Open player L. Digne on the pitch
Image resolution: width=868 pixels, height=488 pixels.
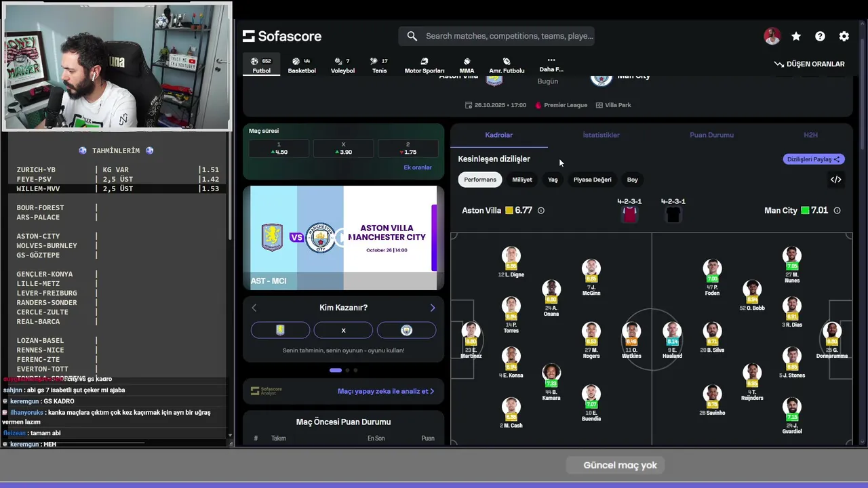511,262
